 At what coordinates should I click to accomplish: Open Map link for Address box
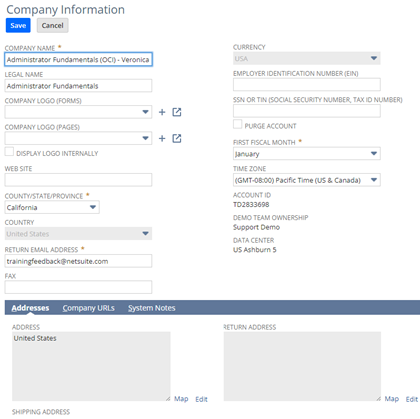(x=181, y=399)
